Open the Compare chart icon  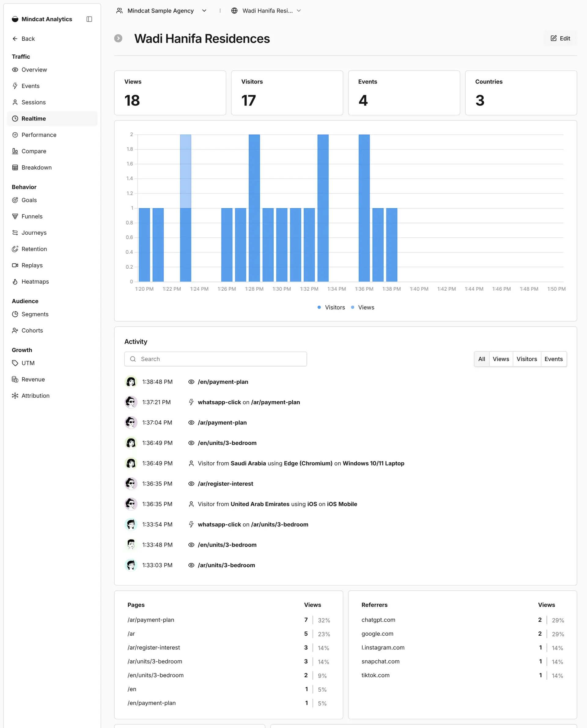click(15, 151)
